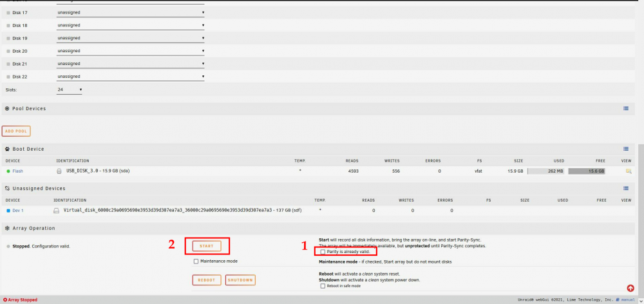Click the vfat filesystem cell

[x=478, y=171]
